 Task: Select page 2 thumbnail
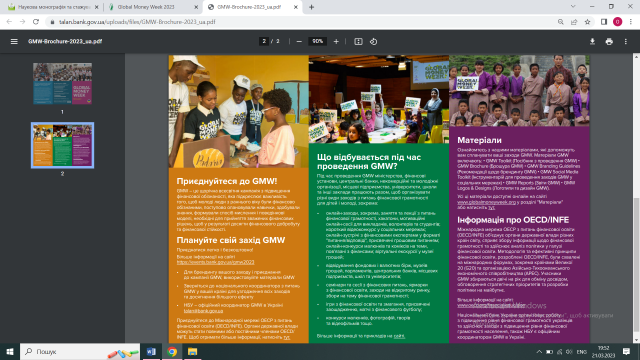click(62, 145)
